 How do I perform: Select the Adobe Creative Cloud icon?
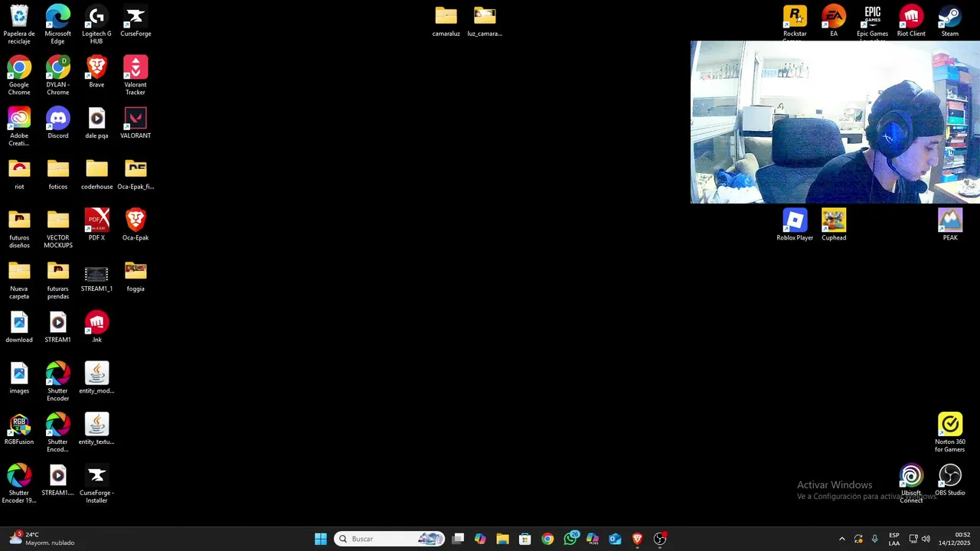[x=19, y=126]
